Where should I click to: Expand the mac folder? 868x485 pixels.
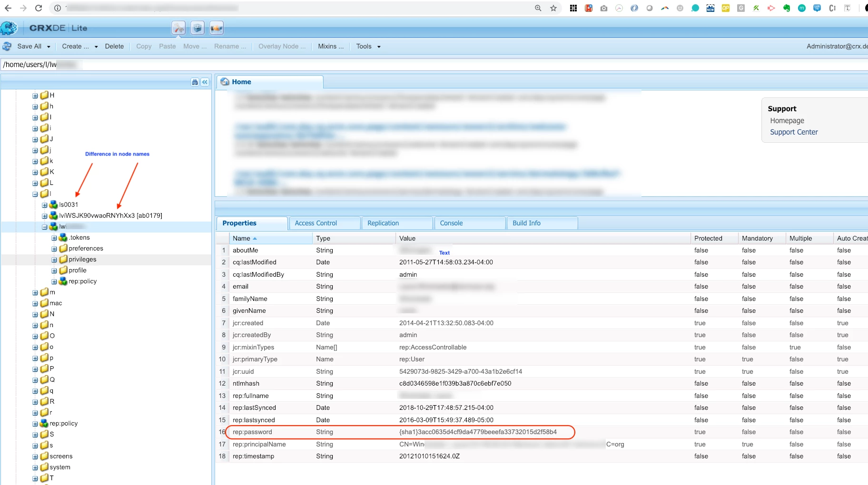coord(35,303)
